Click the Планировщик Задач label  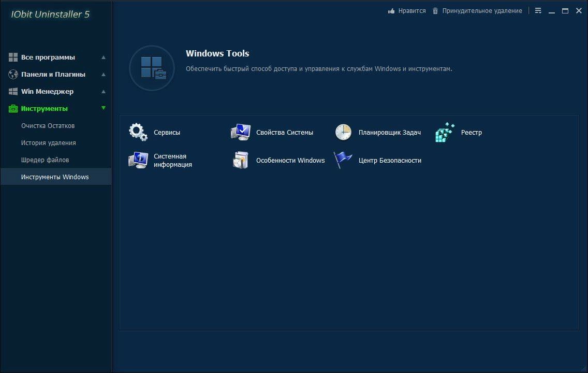(390, 133)
